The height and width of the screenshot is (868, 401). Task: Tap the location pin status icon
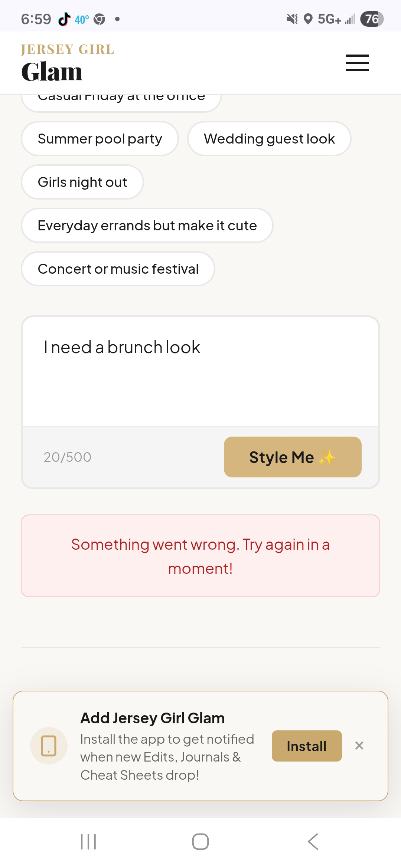point(308,19)
